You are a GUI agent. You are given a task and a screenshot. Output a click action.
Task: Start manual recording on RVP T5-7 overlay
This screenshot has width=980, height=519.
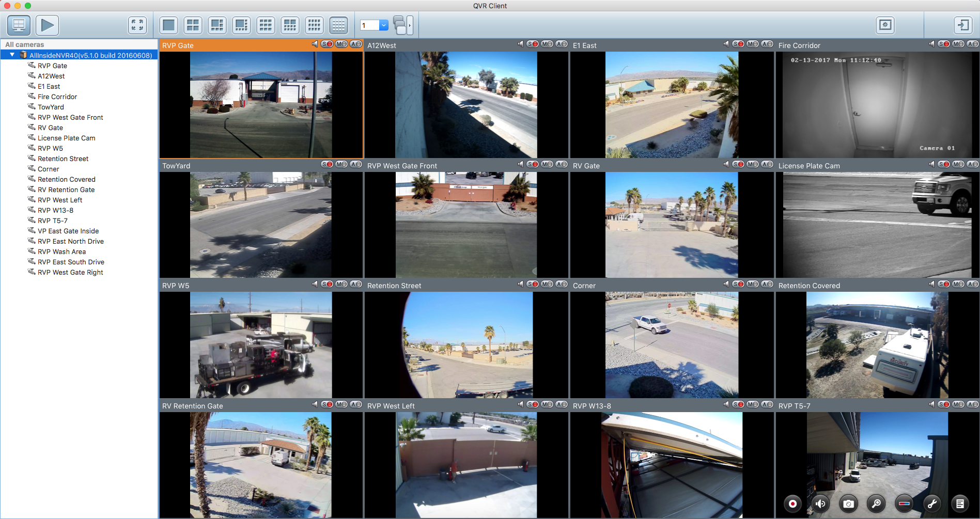(792, 504)
